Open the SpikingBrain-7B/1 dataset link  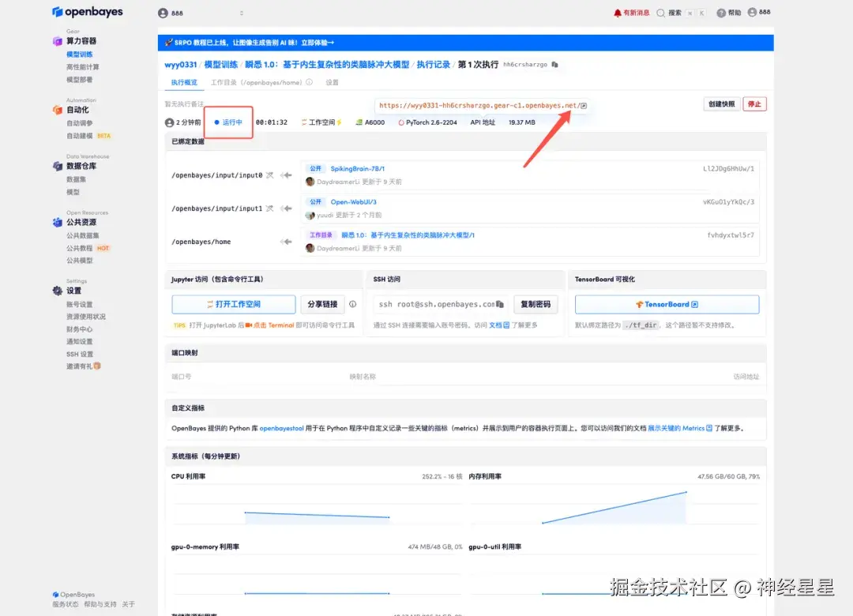point(358,169)
